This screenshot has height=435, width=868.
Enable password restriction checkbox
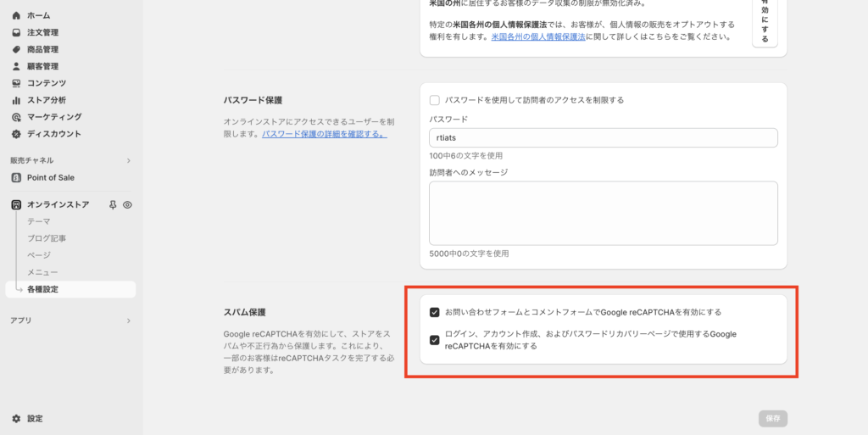[x=435, y=100]
